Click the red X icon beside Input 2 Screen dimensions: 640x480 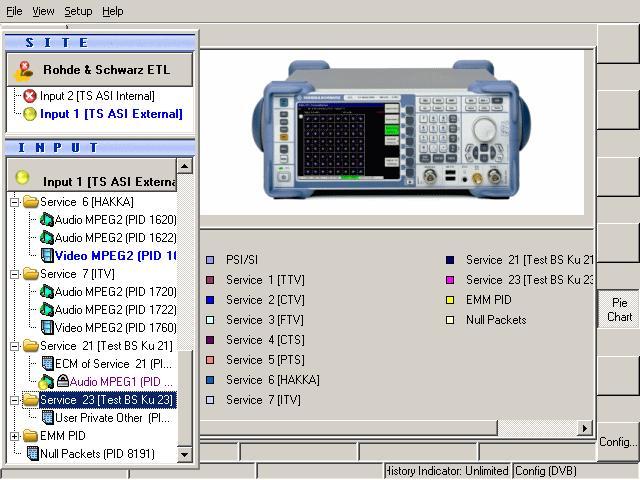click(29, 96)
